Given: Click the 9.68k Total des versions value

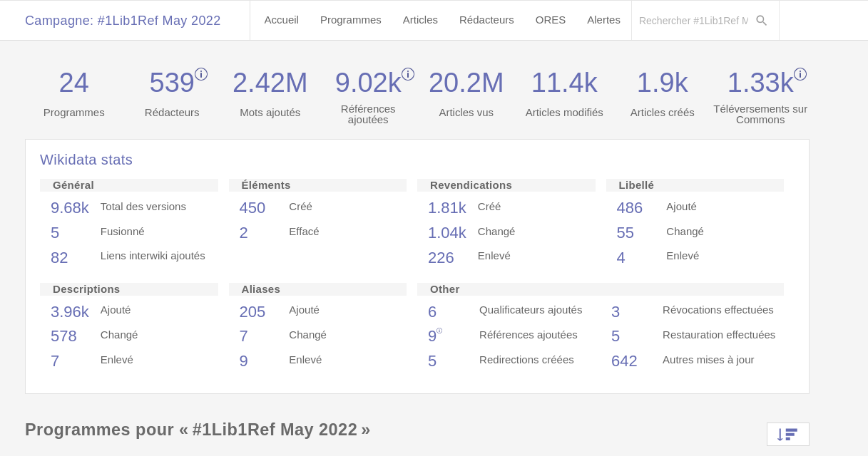Looking at the screenshot, I should click(70, 208).
